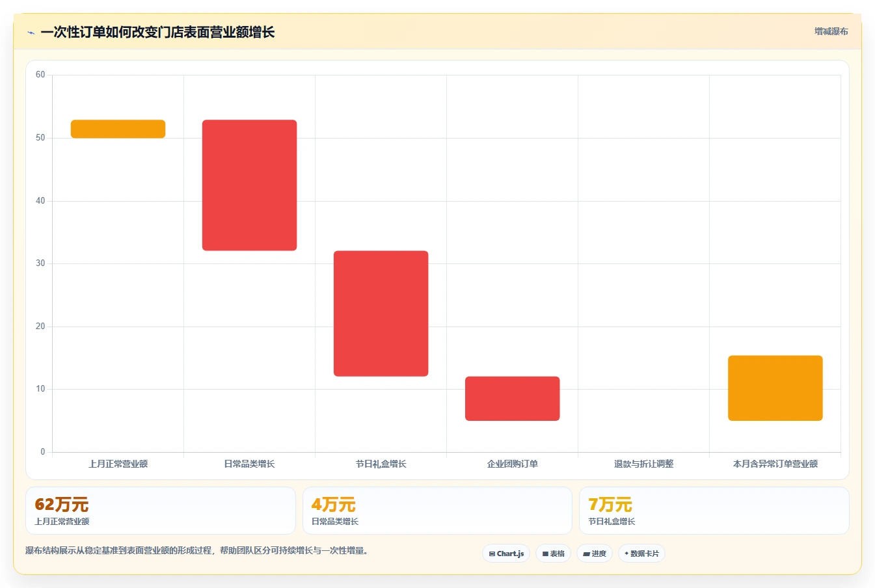This screenshot has height=588, width=875.
Task: Click the 表格 tag chip
Action: pos(553,554)
